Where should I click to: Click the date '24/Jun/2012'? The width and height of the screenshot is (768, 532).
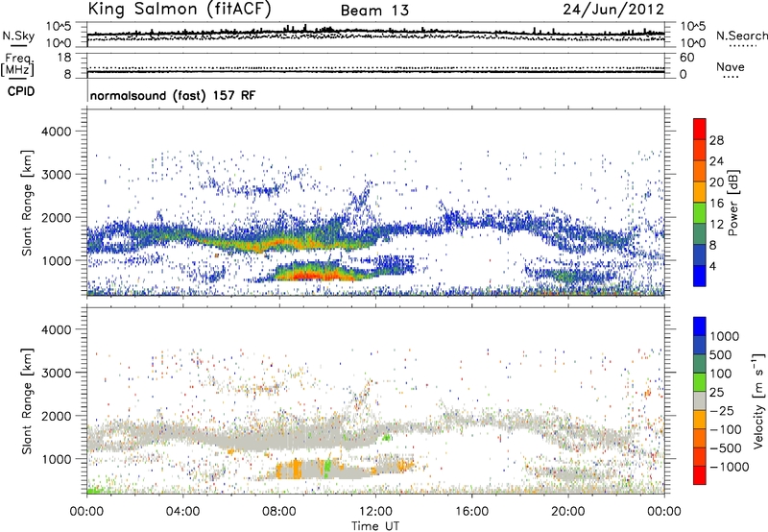[613, 10]
